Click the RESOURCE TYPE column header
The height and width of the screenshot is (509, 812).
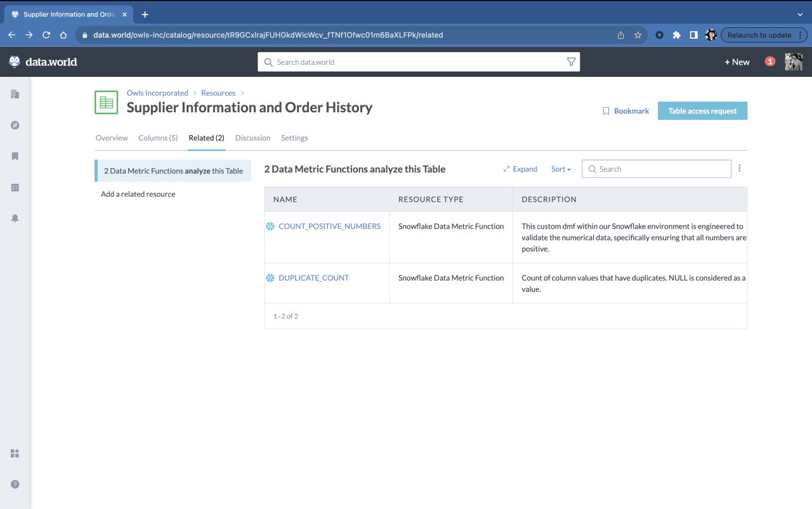(431, 199)
